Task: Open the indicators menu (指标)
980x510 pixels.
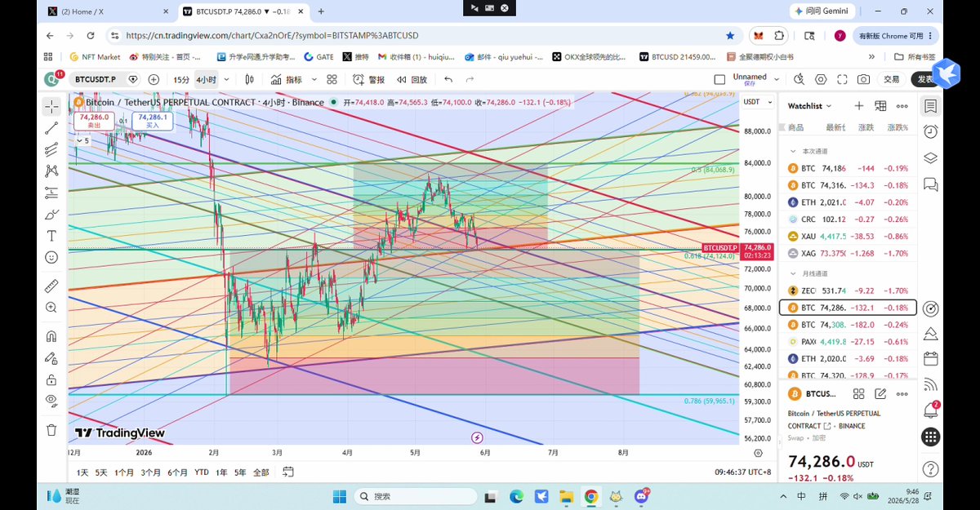Action: [x=286, y=79]
